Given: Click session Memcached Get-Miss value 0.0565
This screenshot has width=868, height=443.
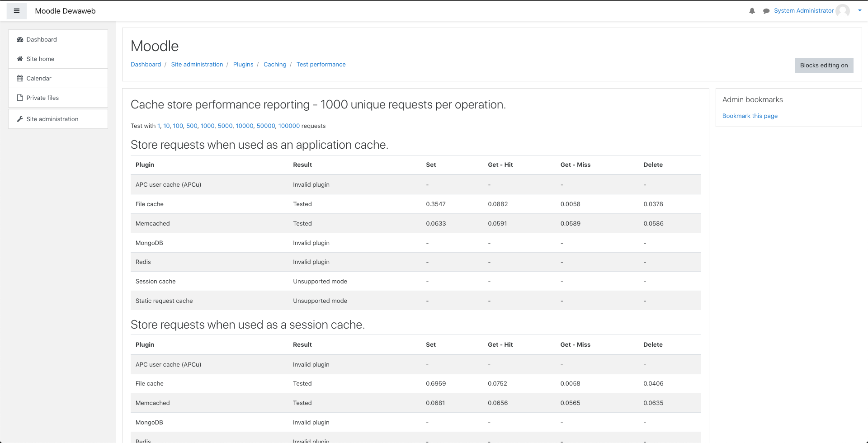Looking at the screenshot, I should [571, 403].
